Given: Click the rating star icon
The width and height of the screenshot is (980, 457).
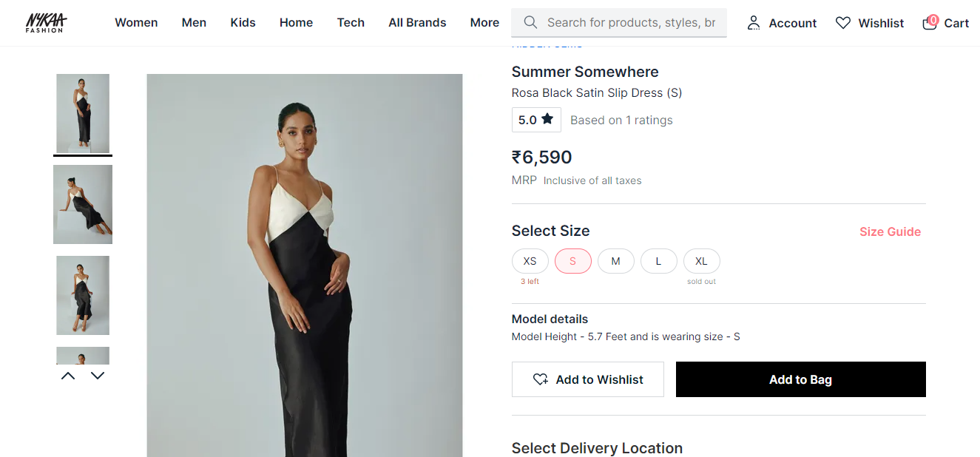Looking at the screenshot, I should click(547, 119).
